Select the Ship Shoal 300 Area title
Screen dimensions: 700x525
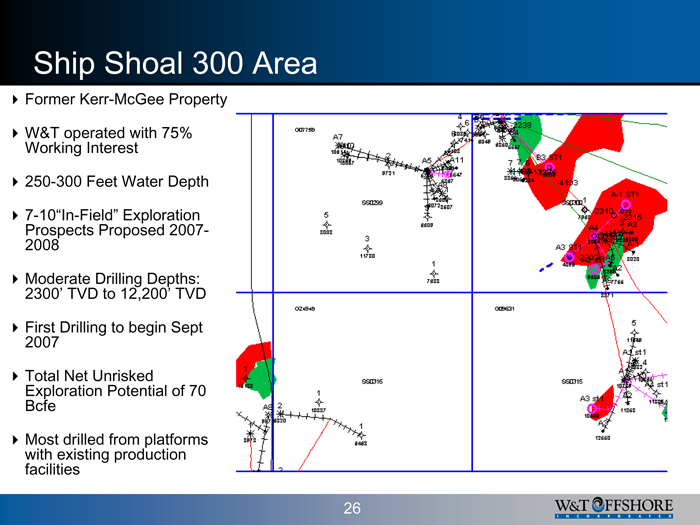point(175,63)
